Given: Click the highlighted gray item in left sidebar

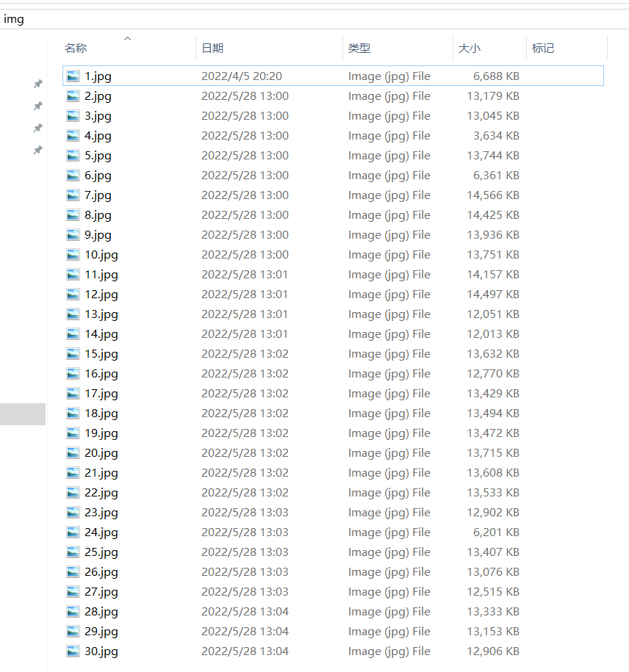Looking at the screenshot, I should 23,413.
